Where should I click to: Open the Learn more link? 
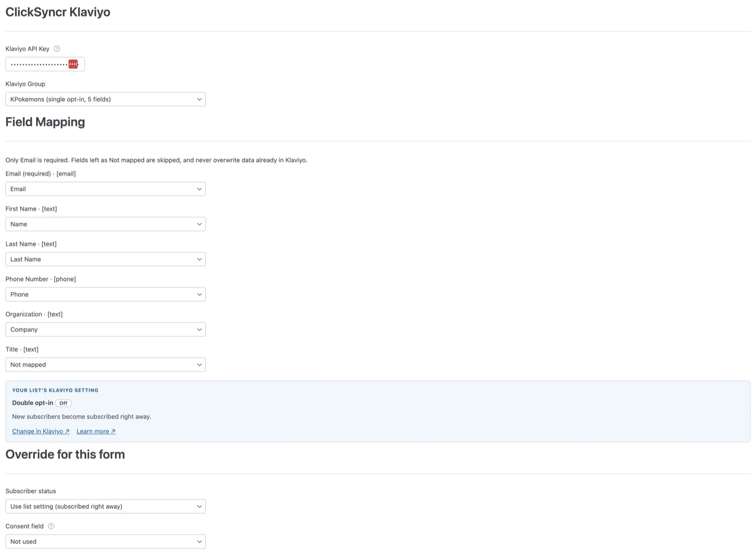96,432
